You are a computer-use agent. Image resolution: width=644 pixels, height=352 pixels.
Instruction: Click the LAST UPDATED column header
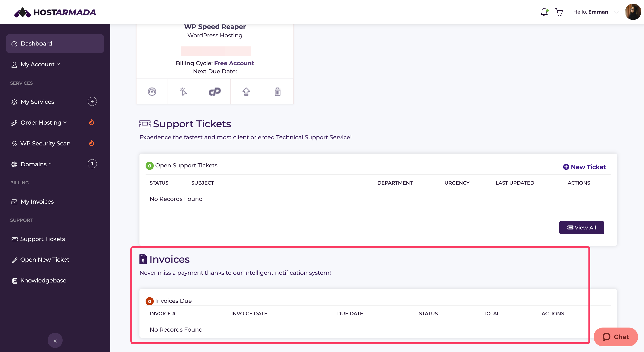(515, 183)
